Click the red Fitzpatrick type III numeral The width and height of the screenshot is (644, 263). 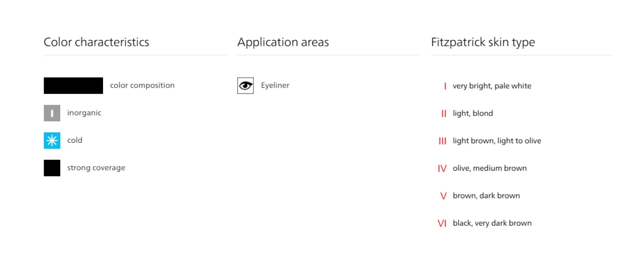pyautogui.click(x=443, y=141)
